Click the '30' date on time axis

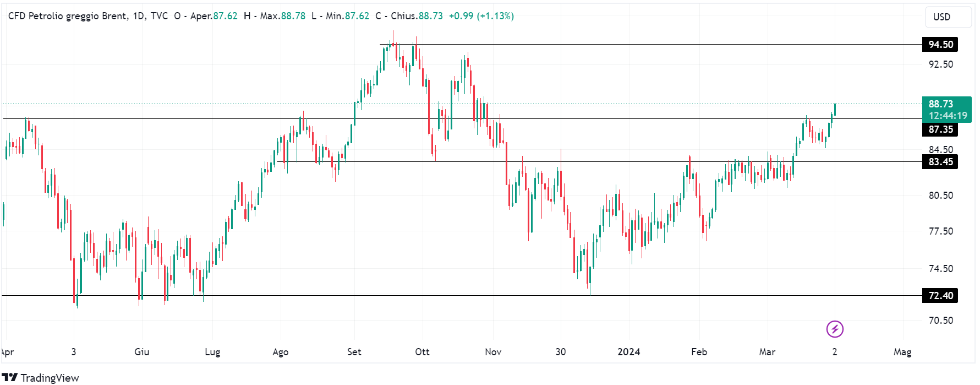(x=561, y=352)
